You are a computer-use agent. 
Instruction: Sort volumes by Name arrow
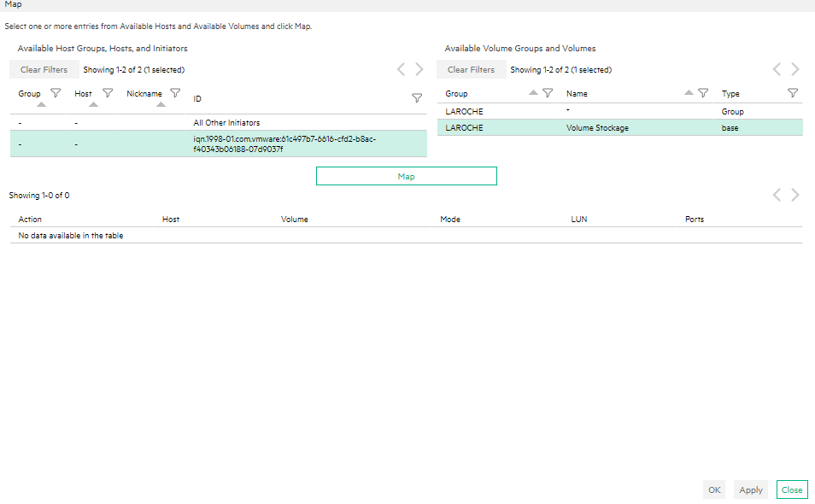pyautogui.click(x=689, y=92)
